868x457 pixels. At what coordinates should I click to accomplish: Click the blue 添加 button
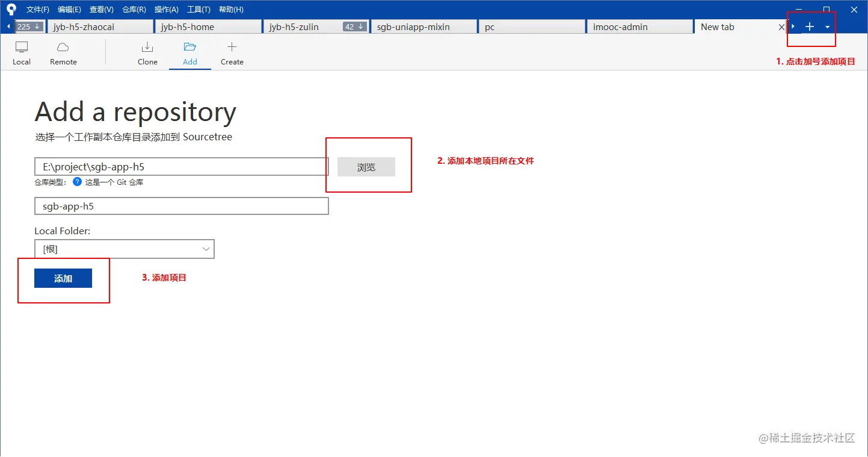tap(63, 278)
